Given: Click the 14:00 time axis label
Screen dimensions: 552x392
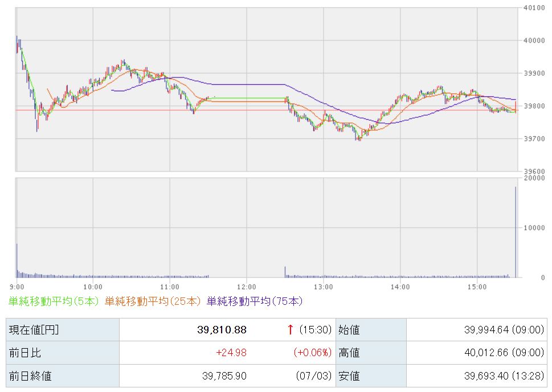Looking at the screenshot, I should point(400,287).
